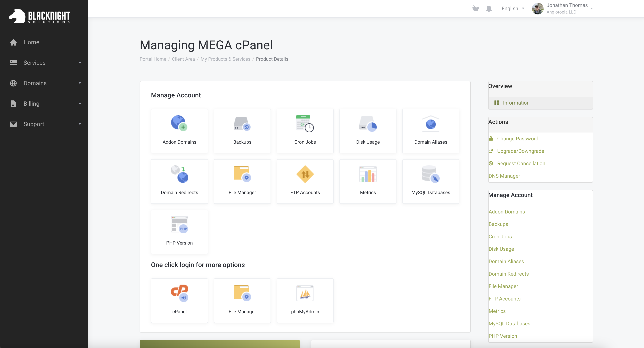Viewport: 644px width, 348px height.
Task: Open the Domain Aliases icon tile
Action: [x=430, y=131]
